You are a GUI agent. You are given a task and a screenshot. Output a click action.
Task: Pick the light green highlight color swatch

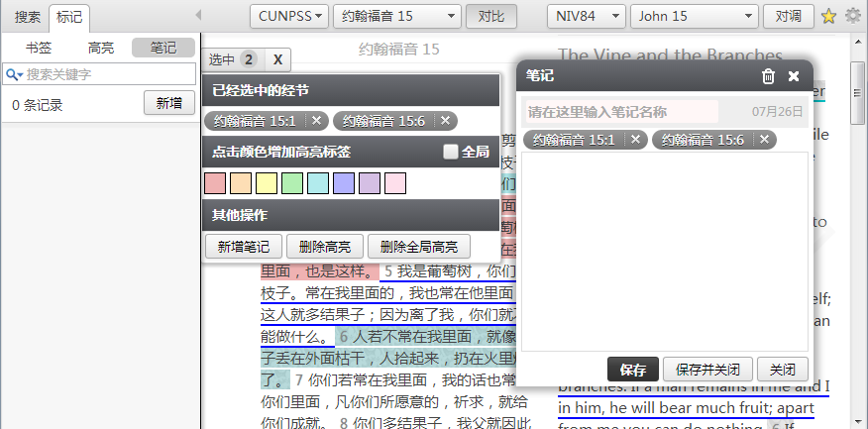(291, 183)
